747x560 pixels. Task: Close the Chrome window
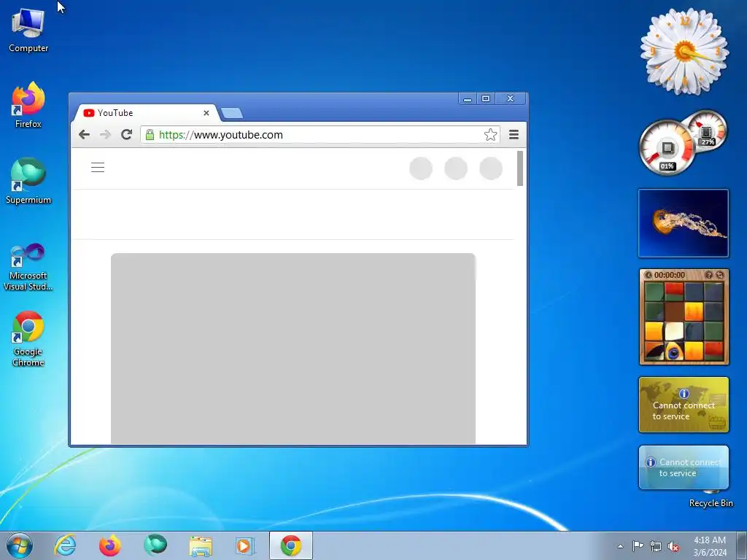pyautogui.click(x=510, y=98)
